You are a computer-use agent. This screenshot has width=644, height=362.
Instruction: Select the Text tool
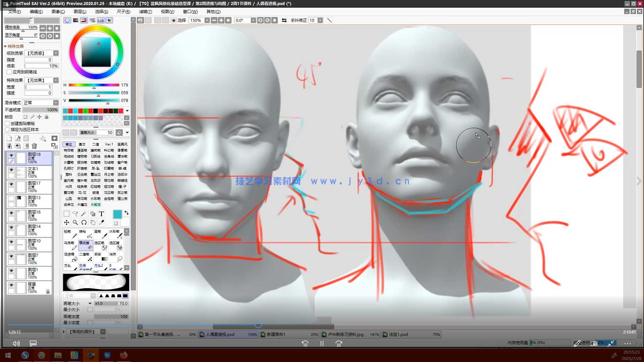tap(101, 214)
